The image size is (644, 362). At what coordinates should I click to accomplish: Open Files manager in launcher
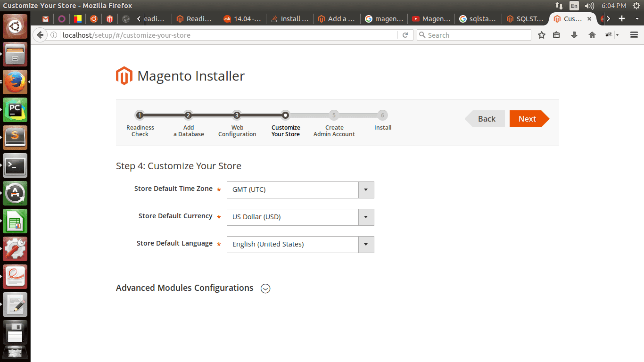pos(15,54)
